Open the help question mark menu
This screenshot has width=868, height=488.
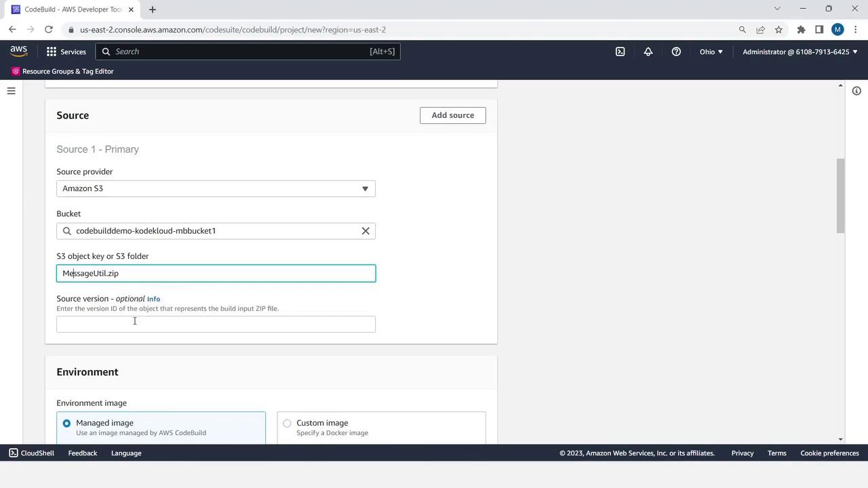coord(676,52)
